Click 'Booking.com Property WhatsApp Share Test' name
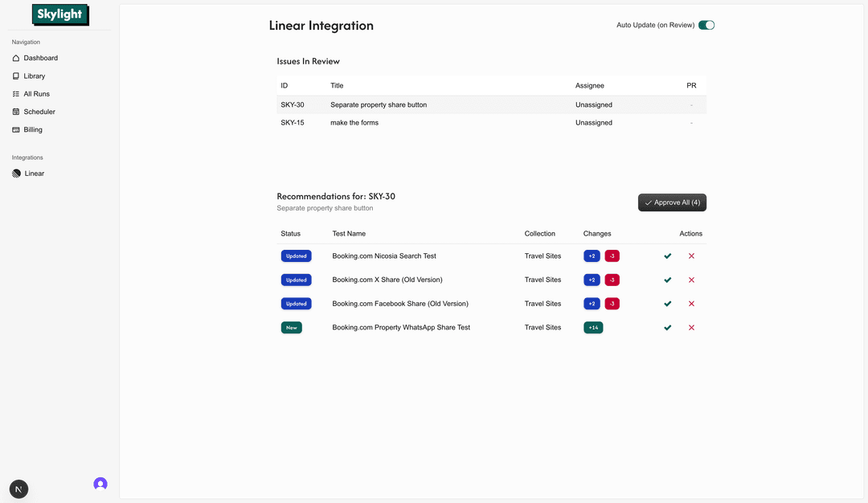The height and width of the screenshot is (503, 868). (x=401, y=328)
